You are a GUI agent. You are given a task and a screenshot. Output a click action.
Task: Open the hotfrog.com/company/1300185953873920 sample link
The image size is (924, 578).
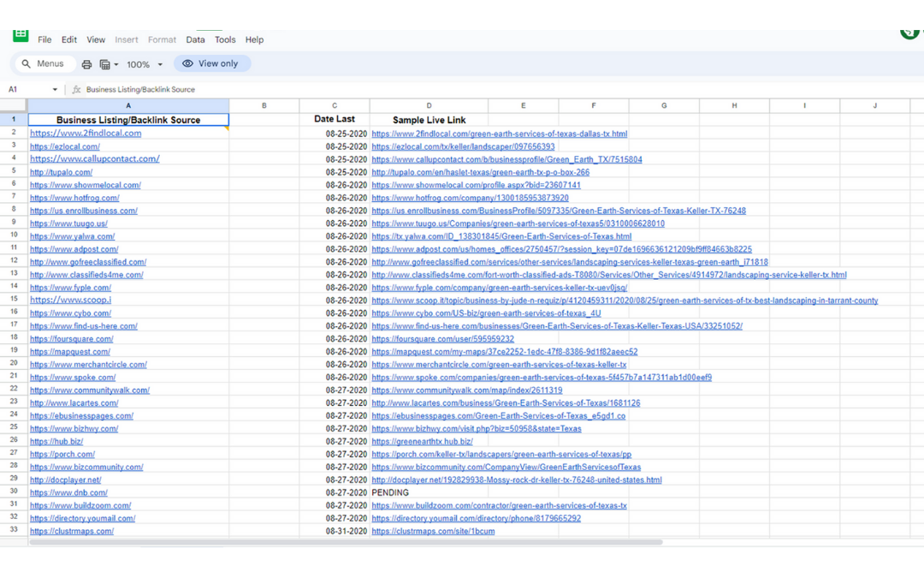tap(471, 198)
